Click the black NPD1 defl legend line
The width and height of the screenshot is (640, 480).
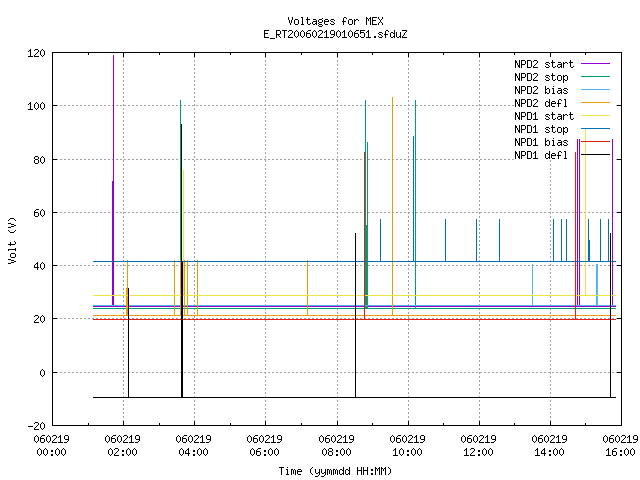595,155
